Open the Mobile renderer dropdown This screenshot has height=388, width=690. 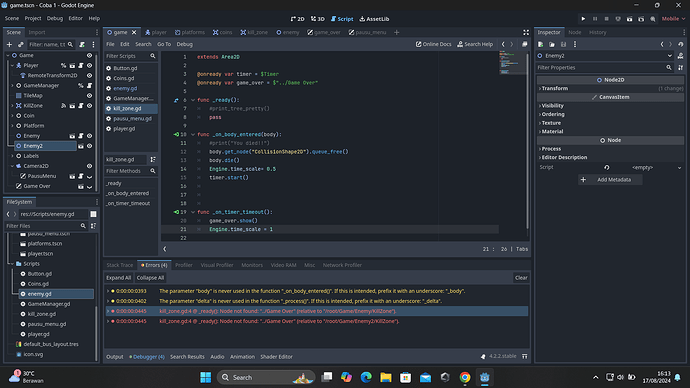coord(673,19)
